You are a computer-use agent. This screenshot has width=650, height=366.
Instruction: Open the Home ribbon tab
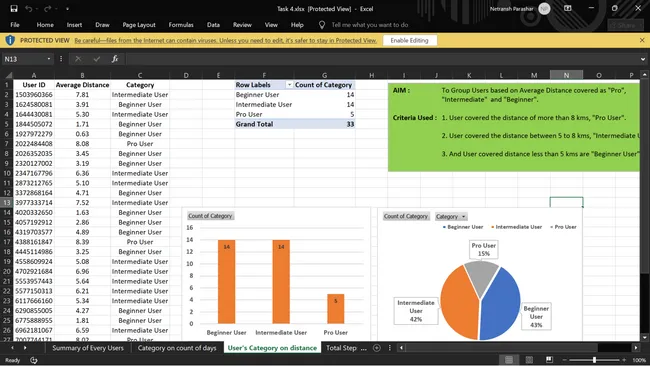tap(45, 25)
